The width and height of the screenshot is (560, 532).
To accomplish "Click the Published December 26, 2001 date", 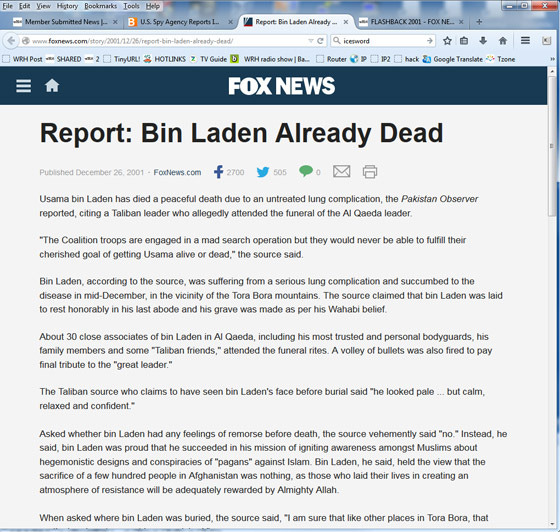I will 92,172.
